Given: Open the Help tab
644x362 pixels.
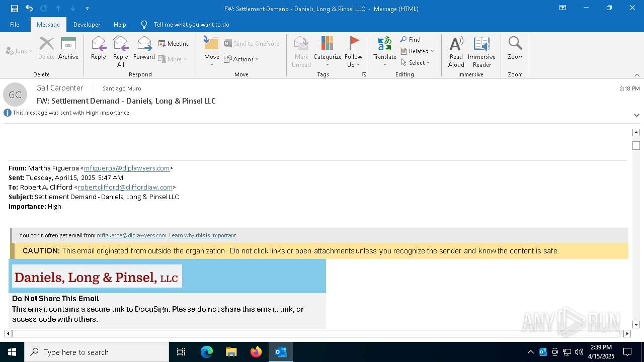Looking at the screenshot, I should pyautogui.click(x=120, y=24).
